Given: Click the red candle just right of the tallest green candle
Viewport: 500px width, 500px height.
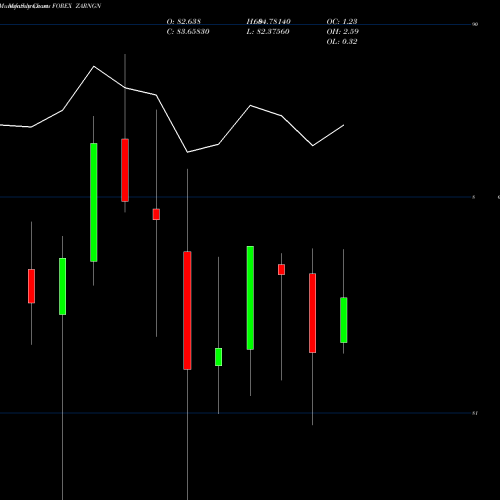Looking at the screenshot, I should [125, 170].
